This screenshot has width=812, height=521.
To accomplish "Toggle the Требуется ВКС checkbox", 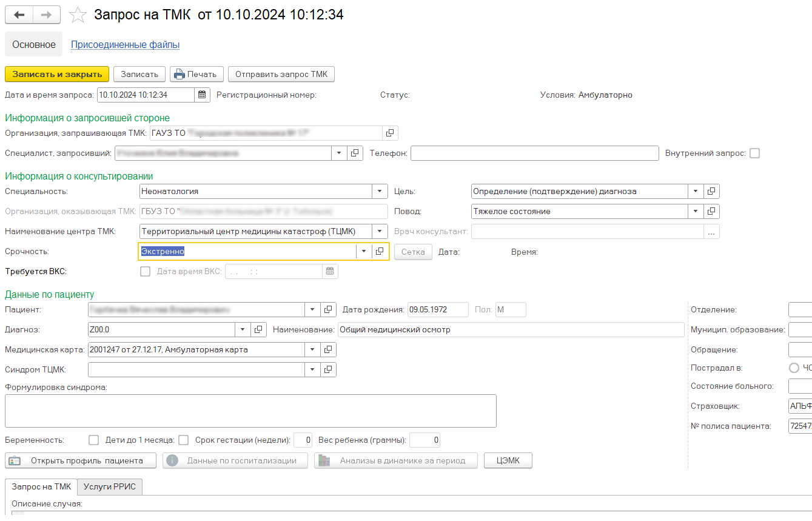I will point(145,272).
